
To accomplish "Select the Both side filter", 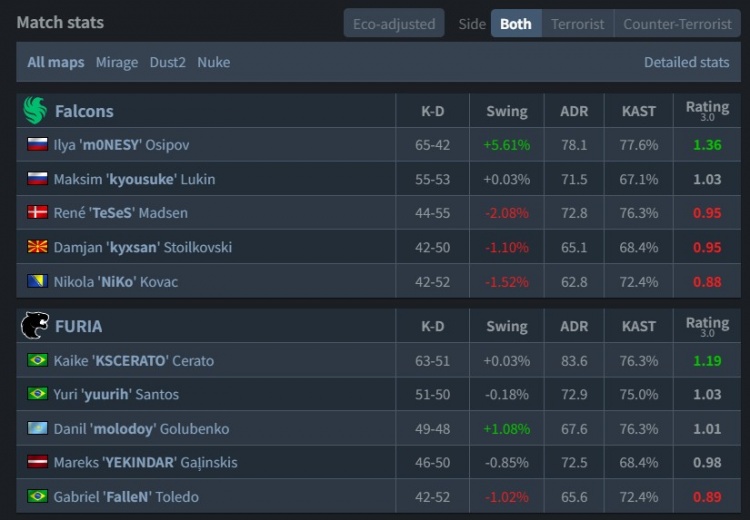I will click(516, 23).
